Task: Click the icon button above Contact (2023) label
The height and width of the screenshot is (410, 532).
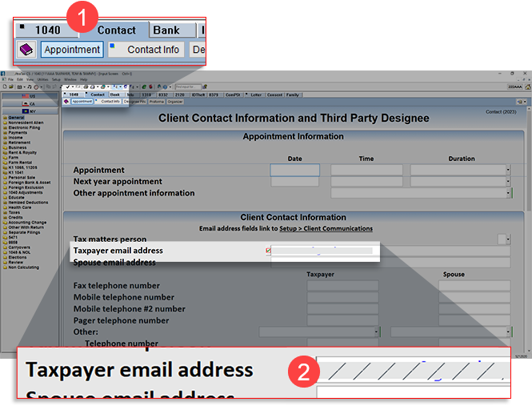Action: click(x=522, y=102)
